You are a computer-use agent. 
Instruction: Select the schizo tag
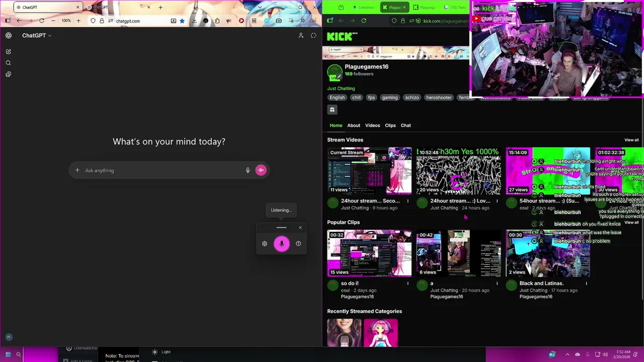(x=412, y=98)
